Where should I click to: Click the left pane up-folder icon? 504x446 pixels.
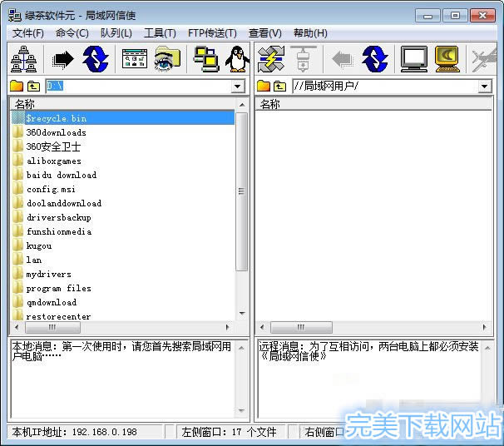(x=33, y=87)
